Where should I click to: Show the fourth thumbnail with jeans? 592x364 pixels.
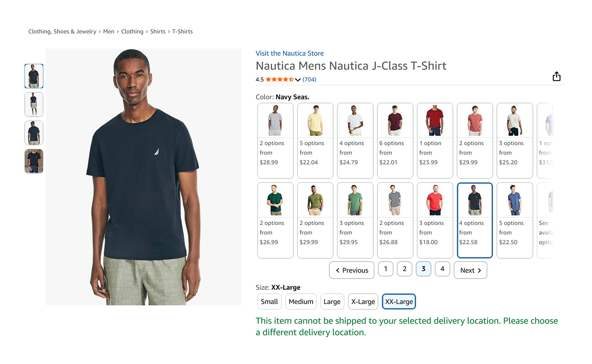tap(34, 161)
